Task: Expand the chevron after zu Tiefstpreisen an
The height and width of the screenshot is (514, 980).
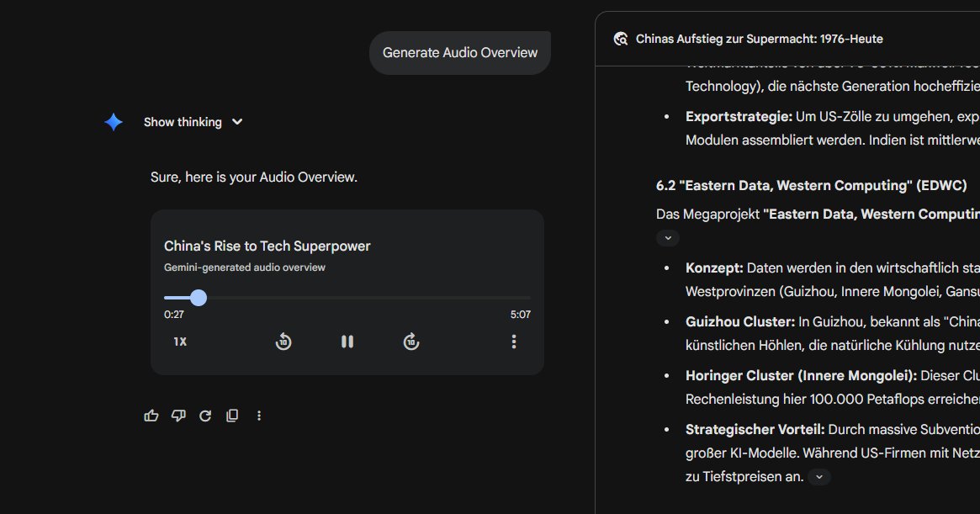Action: coord(818,477)
